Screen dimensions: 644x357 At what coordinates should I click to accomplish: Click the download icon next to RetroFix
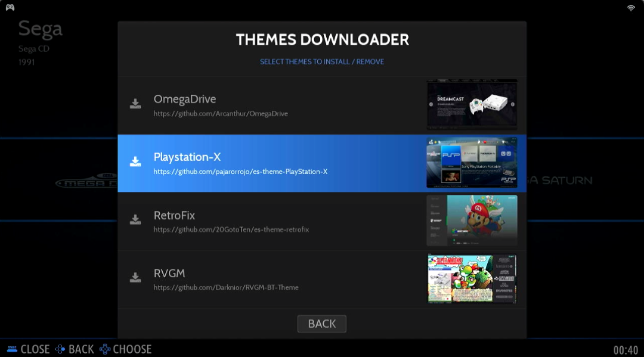(x=135, y=219)
